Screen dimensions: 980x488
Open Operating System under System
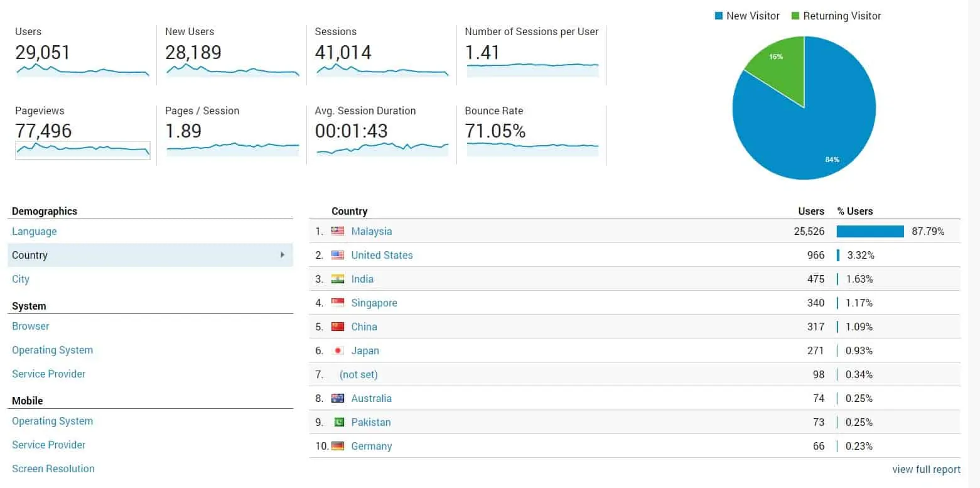[x=52, y=350]
